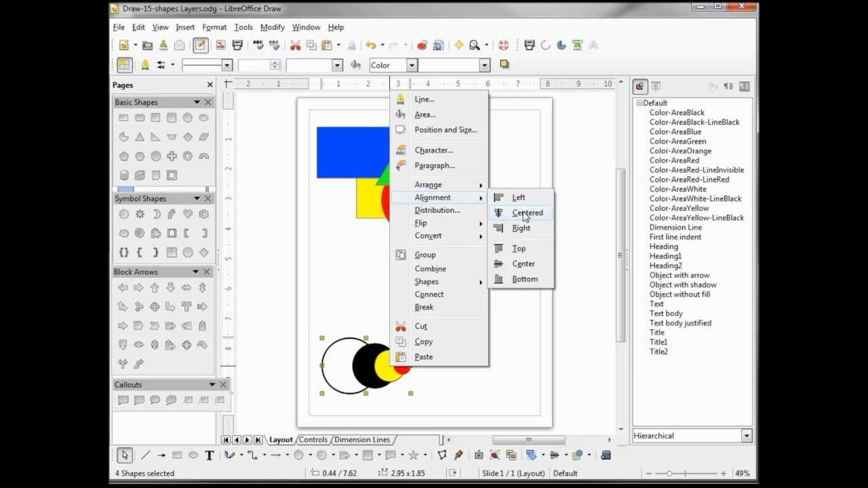
Task: Choose Bottom alignment option
Action: point(521,279)
